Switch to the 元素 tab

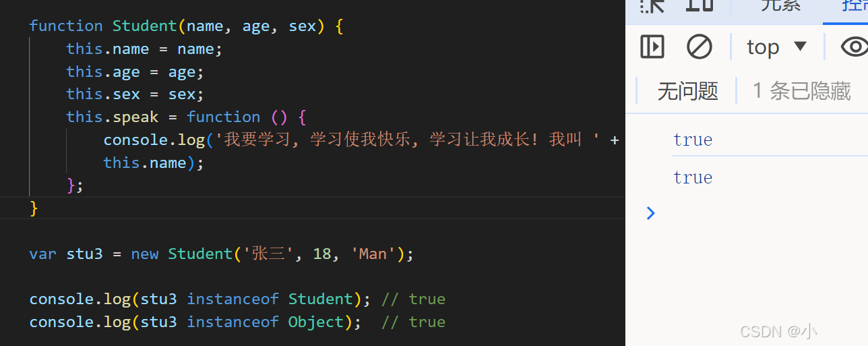780,5
